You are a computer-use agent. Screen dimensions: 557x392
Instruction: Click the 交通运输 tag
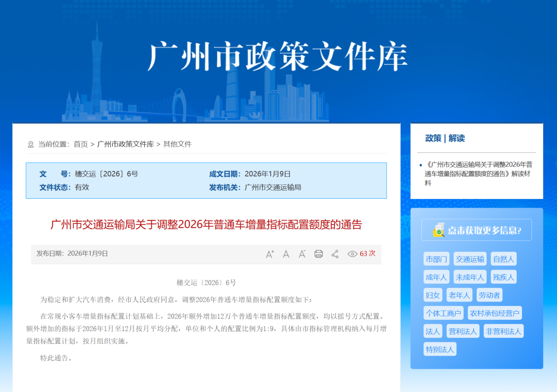470,259
